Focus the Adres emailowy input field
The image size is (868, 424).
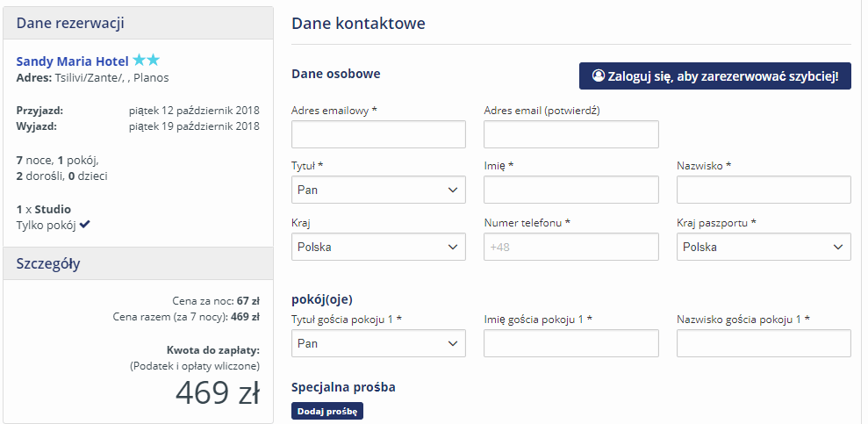[378, 135]
